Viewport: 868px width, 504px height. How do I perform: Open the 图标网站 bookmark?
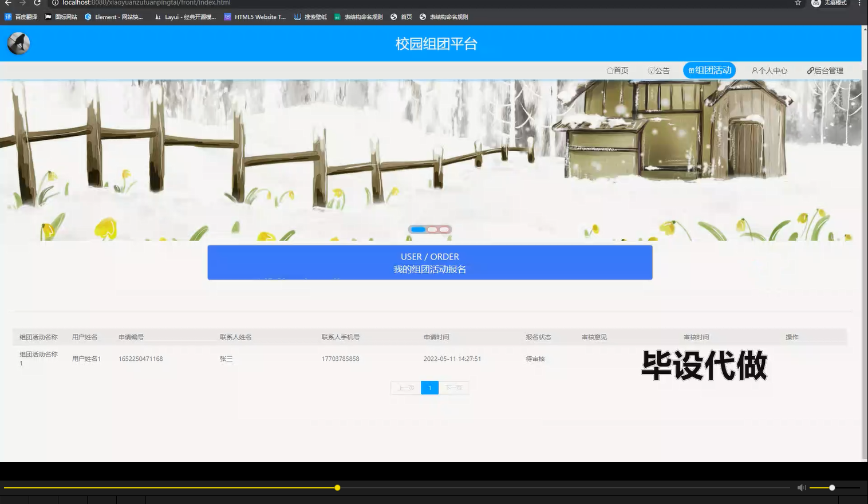[61, 17]
